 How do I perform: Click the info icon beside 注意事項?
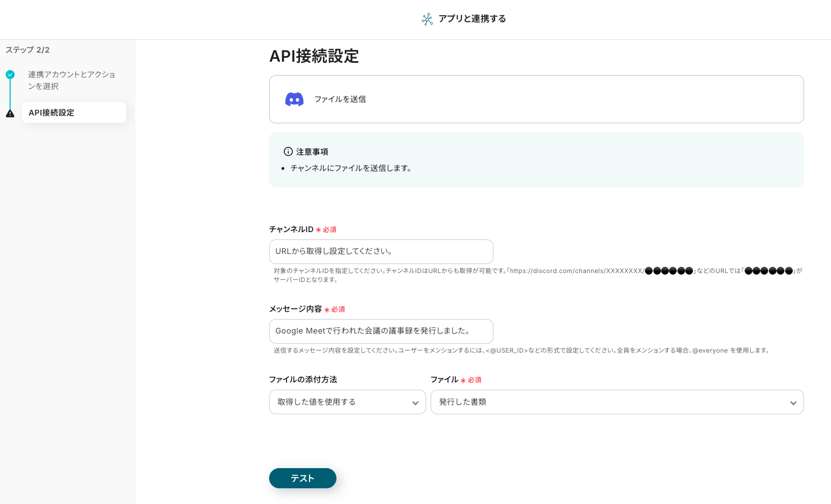[x=288, y=151]
